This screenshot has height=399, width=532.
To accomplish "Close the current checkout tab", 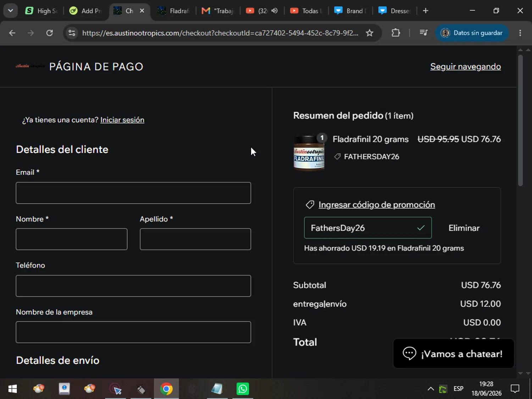I will pos(142,11).
